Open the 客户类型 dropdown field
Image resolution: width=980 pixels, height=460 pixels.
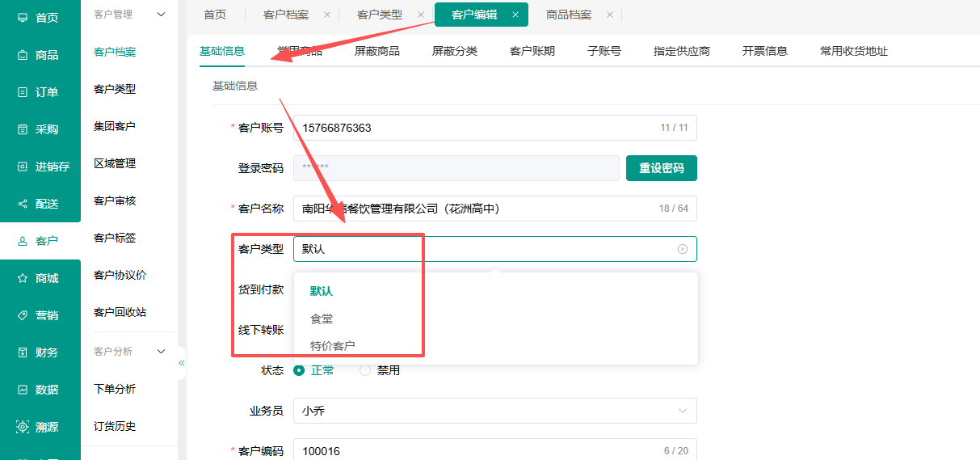(x=494, y=249)
